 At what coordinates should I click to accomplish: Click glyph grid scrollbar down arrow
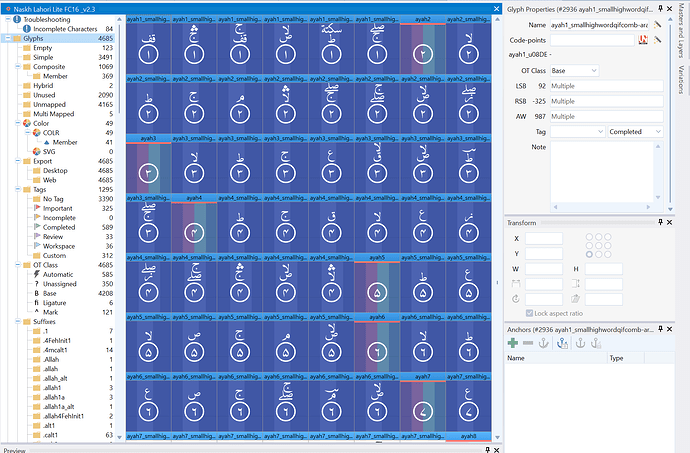click(497, 437)
